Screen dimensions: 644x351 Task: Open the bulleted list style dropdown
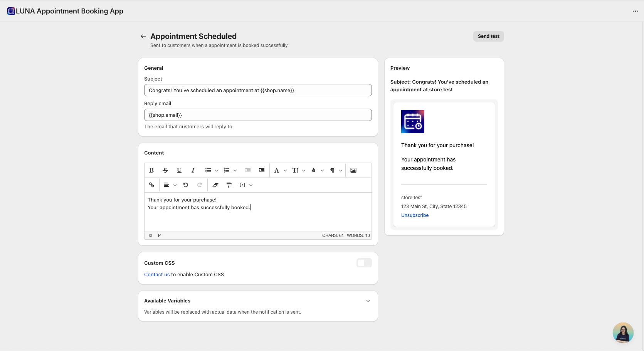[217, 170]
